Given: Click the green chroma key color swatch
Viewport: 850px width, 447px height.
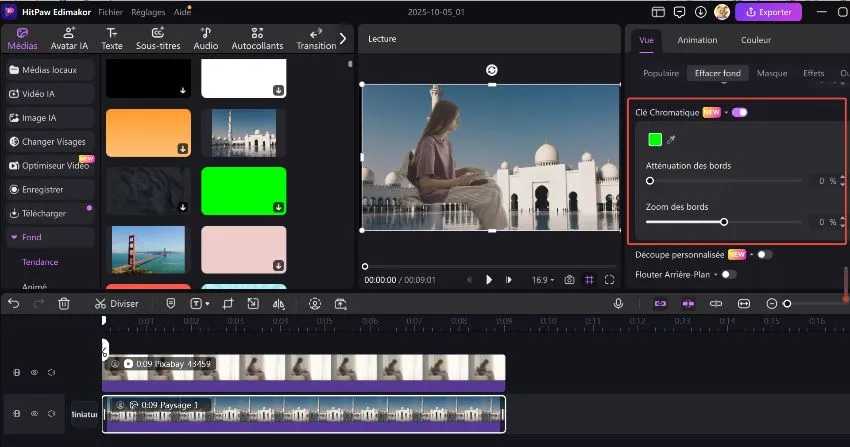Looking at the screenshot, I should [655, 140].
